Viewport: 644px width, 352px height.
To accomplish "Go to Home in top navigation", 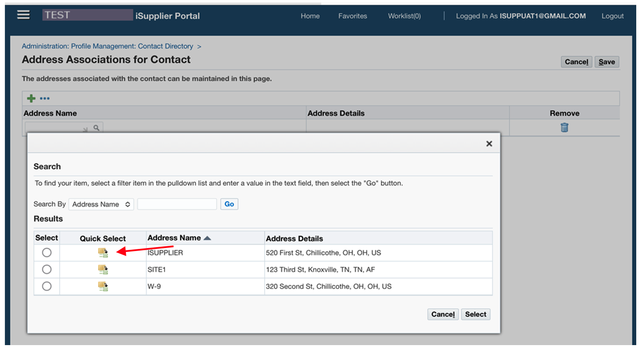I will [310, 16].
